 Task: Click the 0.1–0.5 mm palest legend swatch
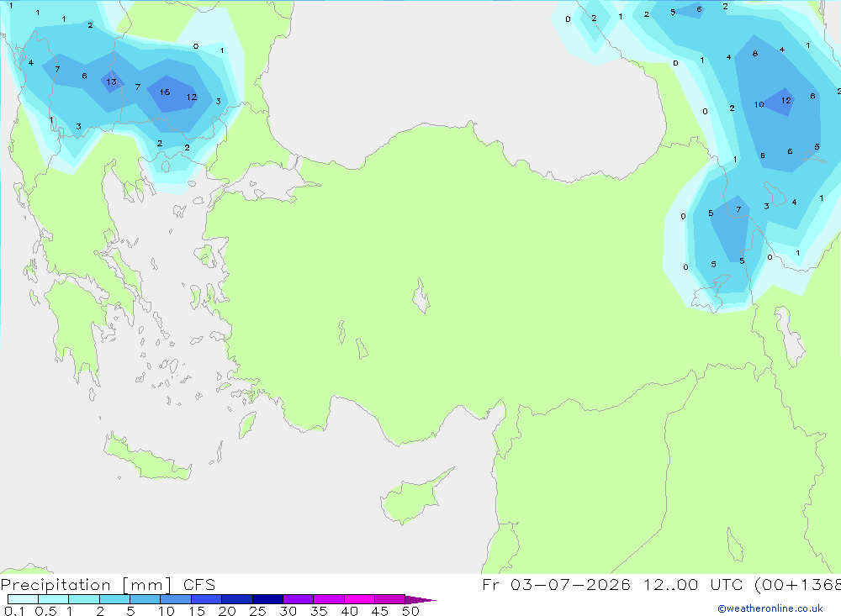click(x=23, y=599)
